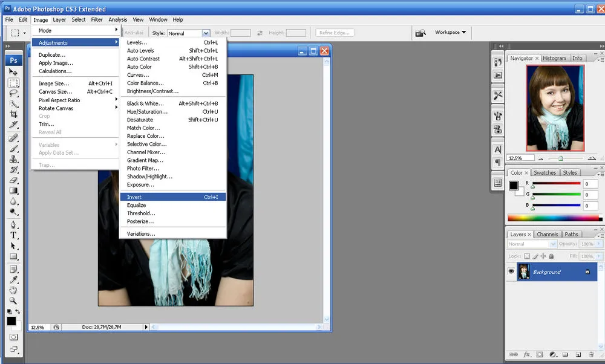Click the red R color slider
The image size is (605, 364).
[557, 184]
